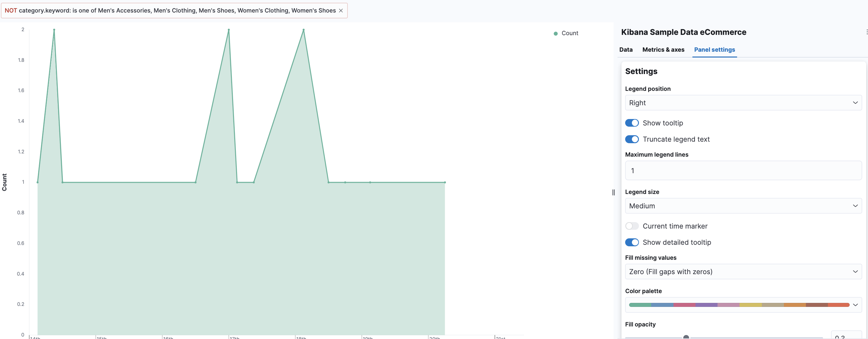Image resolution: width=868 pixels, height=339 pixels.
Task: Switch to the Data tab
Action: pos(626,50)
